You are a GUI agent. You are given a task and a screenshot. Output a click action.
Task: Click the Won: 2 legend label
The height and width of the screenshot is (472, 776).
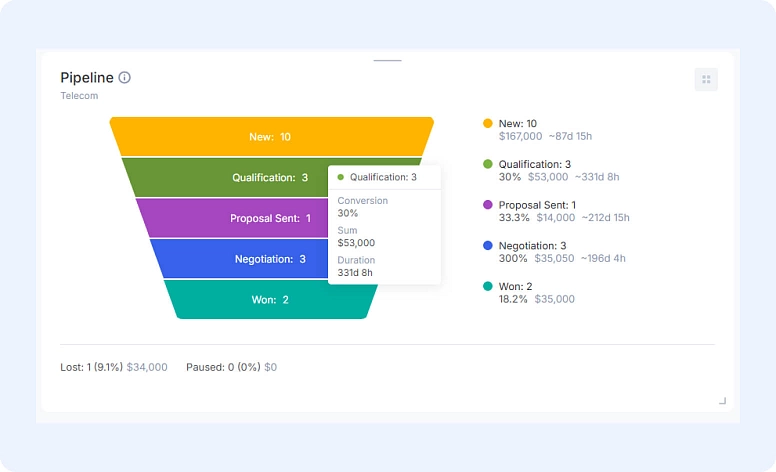click(x=518, y=286)
